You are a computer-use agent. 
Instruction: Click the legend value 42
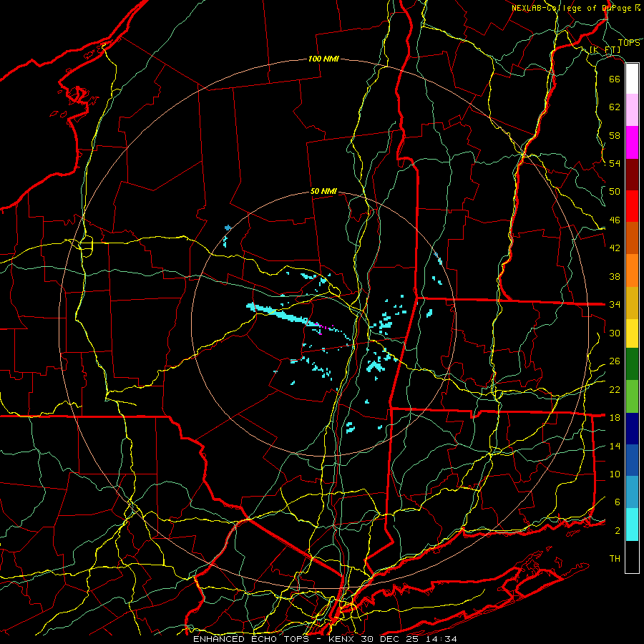pos(615,248)
